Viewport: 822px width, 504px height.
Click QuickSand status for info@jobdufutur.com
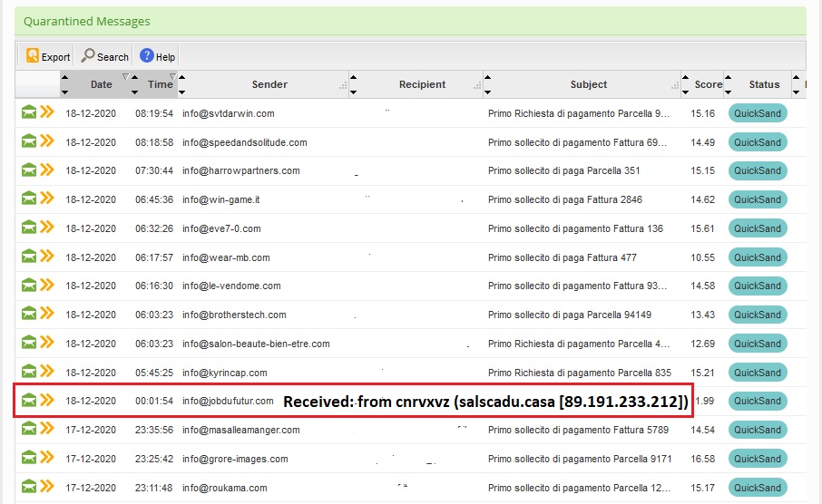pyautogui.click(x=758, y=401)
